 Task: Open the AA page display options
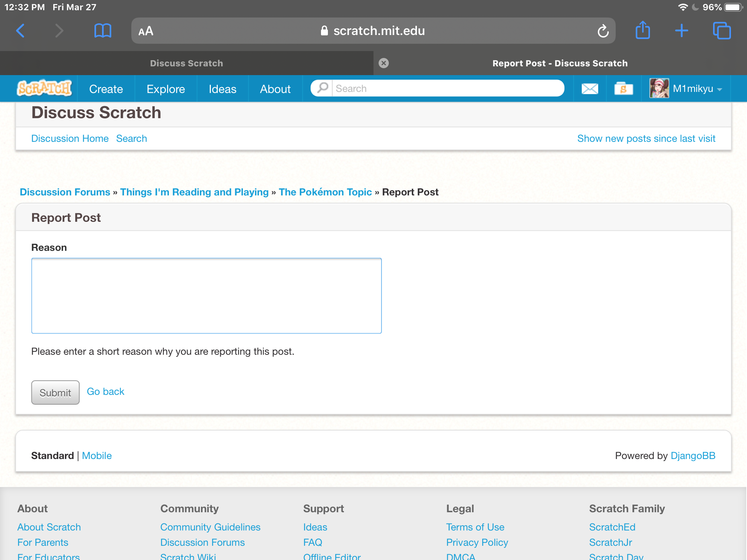(x=145, y=31)
